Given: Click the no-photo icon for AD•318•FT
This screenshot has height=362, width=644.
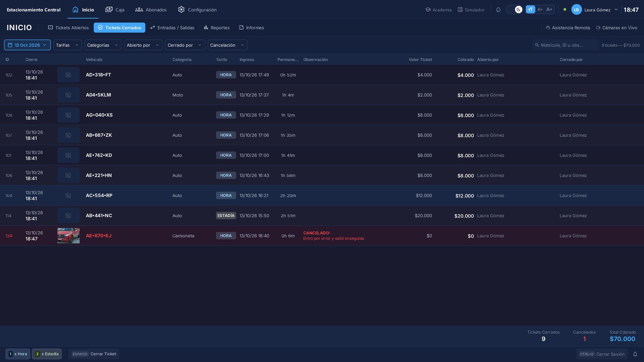Looking at the screenshot, I should (x=68, y=75).
